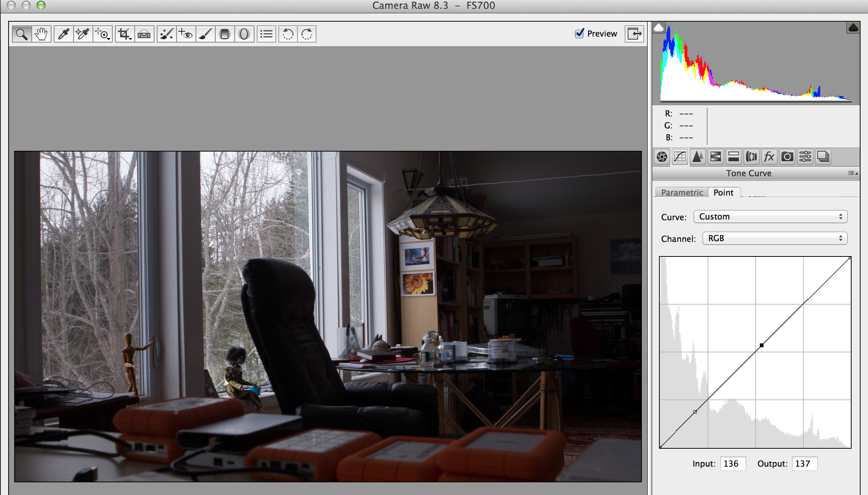Select the Zoom tool
The height and width of the screenshot is (495, 868).
pyautogui.click(x=22, y=34)
